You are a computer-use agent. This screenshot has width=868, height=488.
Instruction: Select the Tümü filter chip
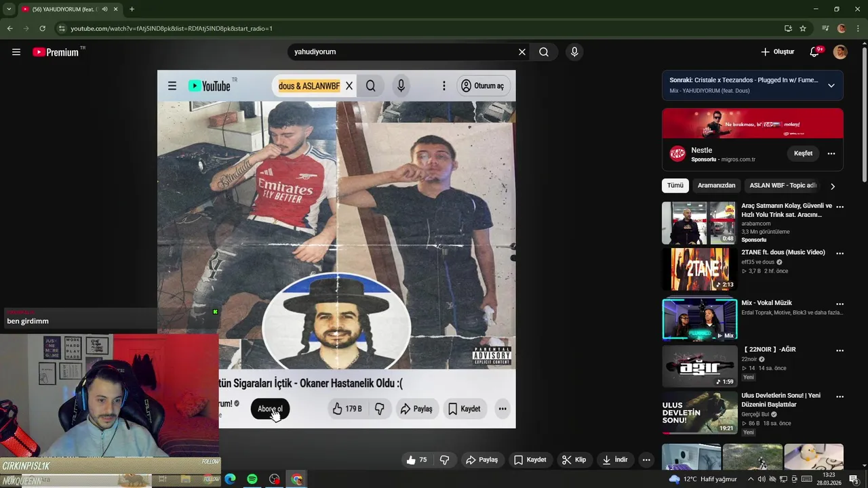(675, 186)
